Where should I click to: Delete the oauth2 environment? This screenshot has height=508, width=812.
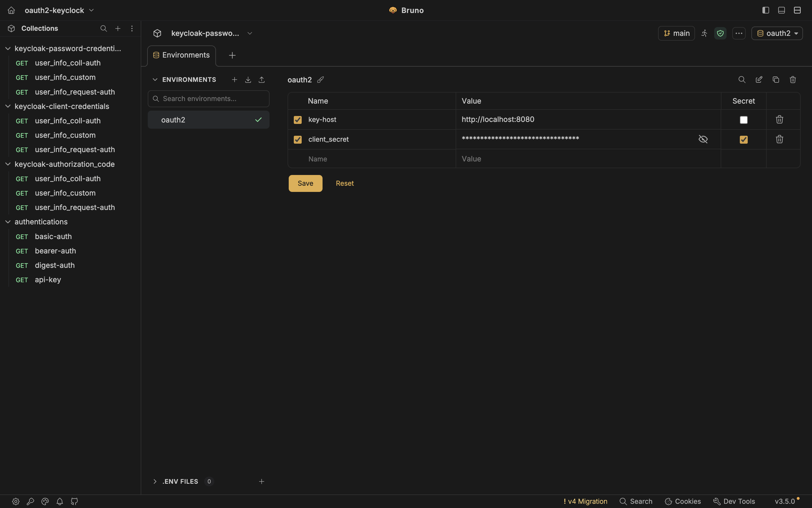pyautogui.click(x=793, y=80)
